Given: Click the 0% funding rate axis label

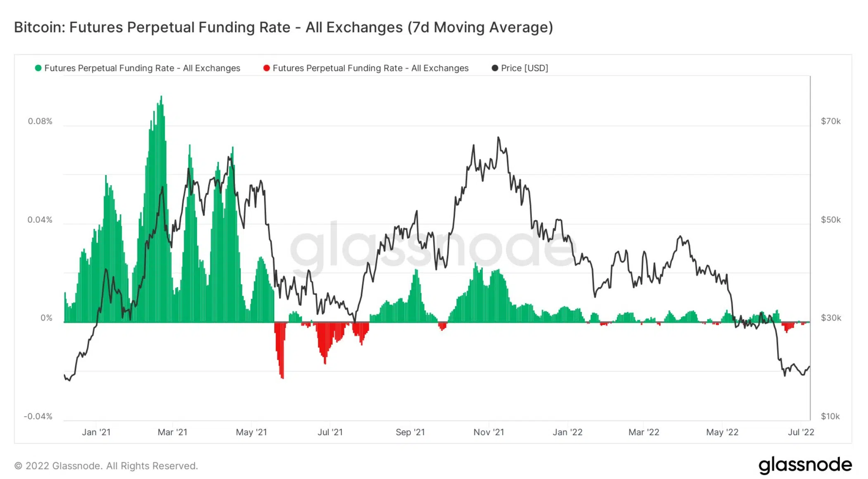Looking at the screenshot, I should [46, 318].
